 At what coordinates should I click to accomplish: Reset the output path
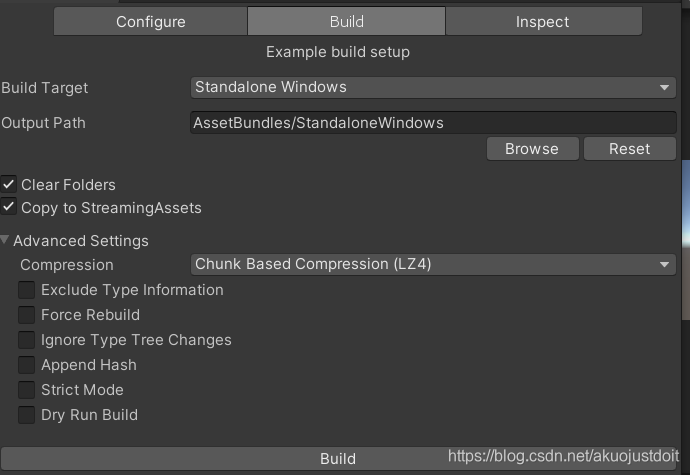pyautogui.click(x=629, y=148)
